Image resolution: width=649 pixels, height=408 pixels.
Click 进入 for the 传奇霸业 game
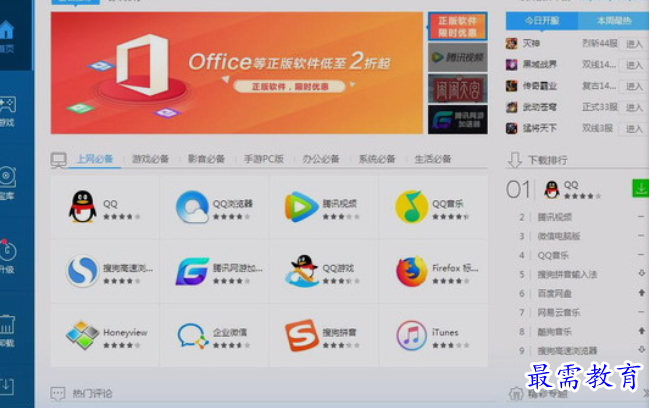[x=634, y=86]
